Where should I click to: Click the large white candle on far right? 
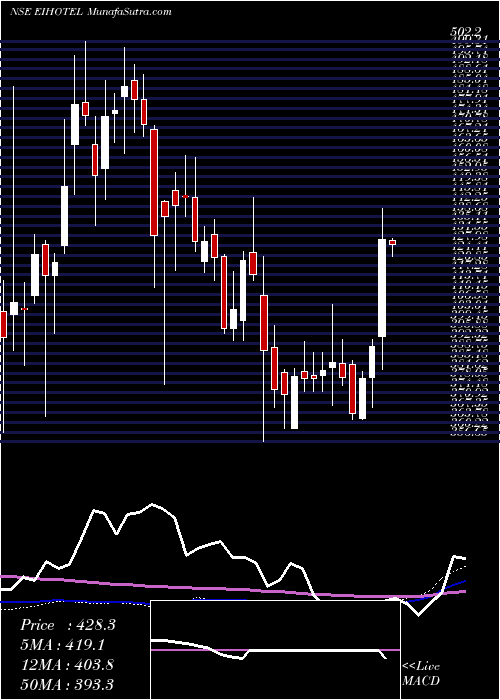click(382, 288)
